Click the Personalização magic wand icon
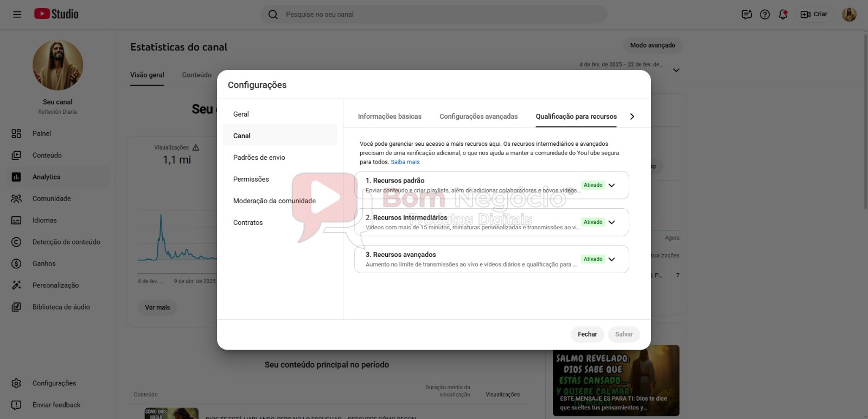This screenshot has height=419, width=868. pos(16,285)
